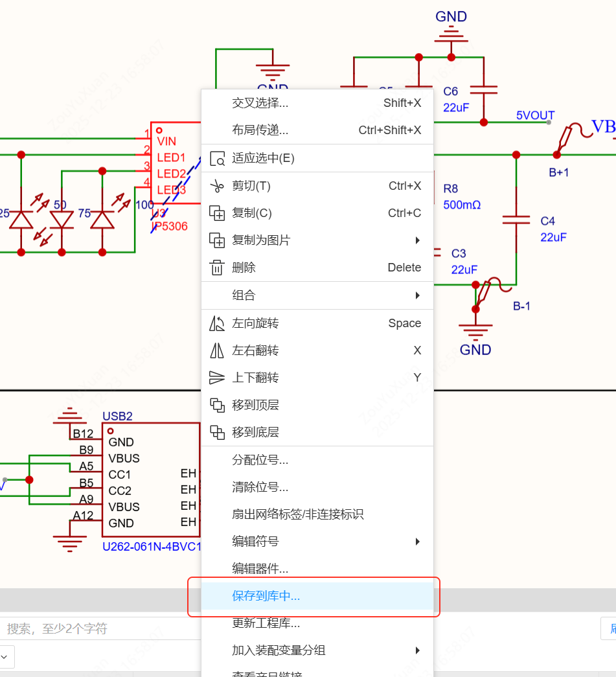
Task: Click the scissors icon beside 剪切(T)
Action: click(217, 186)
